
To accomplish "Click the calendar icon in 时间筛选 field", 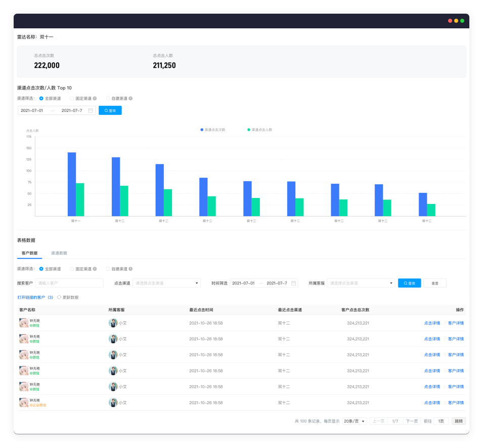I will pyautogui.click(x=293, y=283).
